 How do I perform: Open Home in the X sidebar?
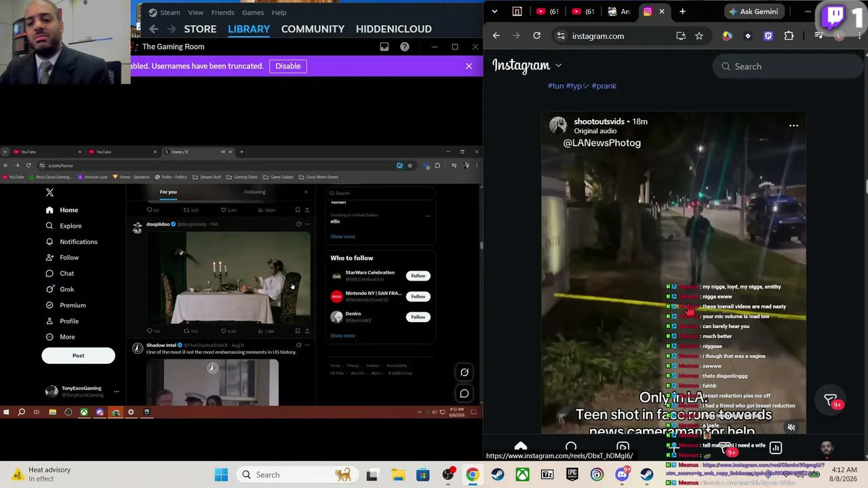tap(62, 210)
